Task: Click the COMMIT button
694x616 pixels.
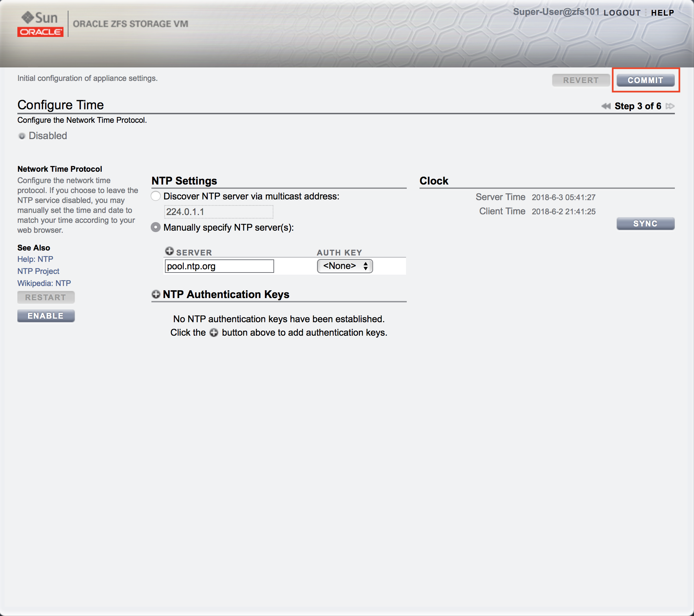Action: (645, 80)
